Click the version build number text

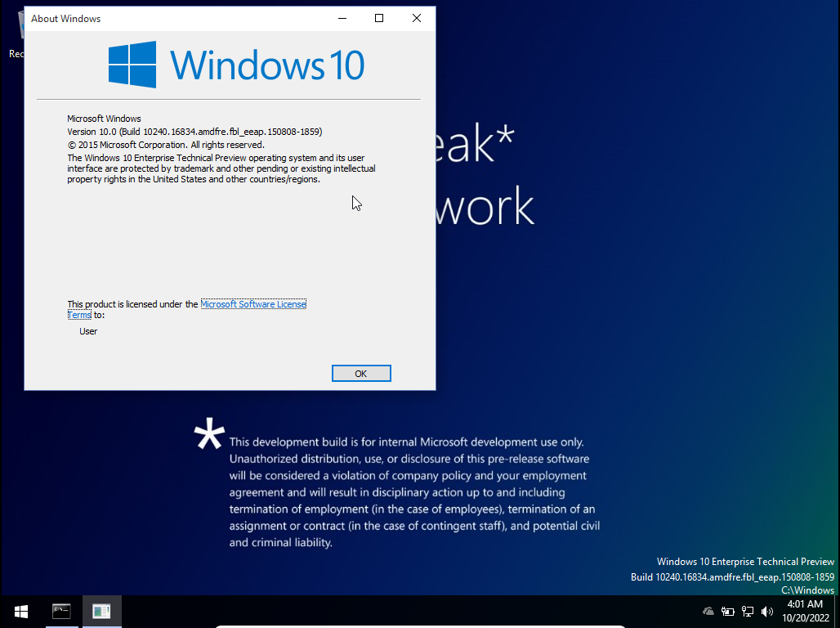coord(194,132)
